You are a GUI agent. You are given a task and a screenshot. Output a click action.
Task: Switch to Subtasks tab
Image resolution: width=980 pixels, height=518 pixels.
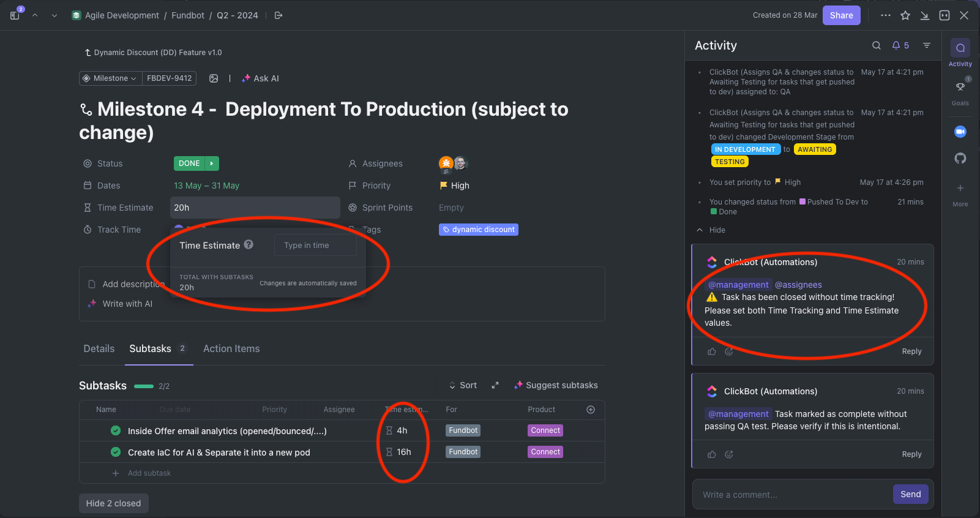pyautogui.click(x=158, y=348)
